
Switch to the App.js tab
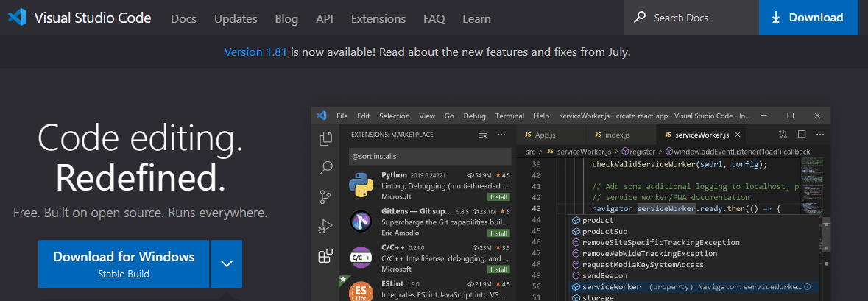(x=551, y=135)
